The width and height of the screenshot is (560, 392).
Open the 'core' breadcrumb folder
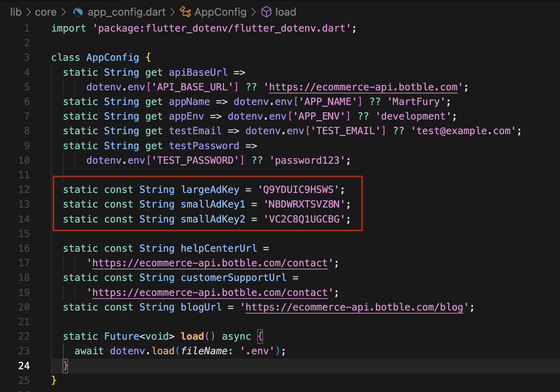[x=46, y=12]
